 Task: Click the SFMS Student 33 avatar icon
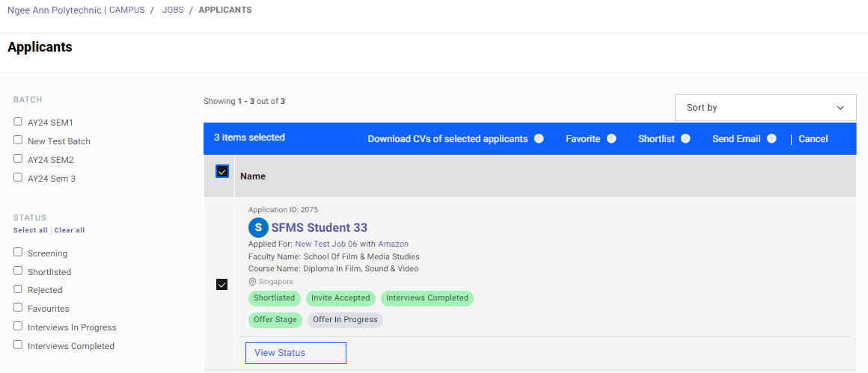pyautogui.click(x=258, y=227)
